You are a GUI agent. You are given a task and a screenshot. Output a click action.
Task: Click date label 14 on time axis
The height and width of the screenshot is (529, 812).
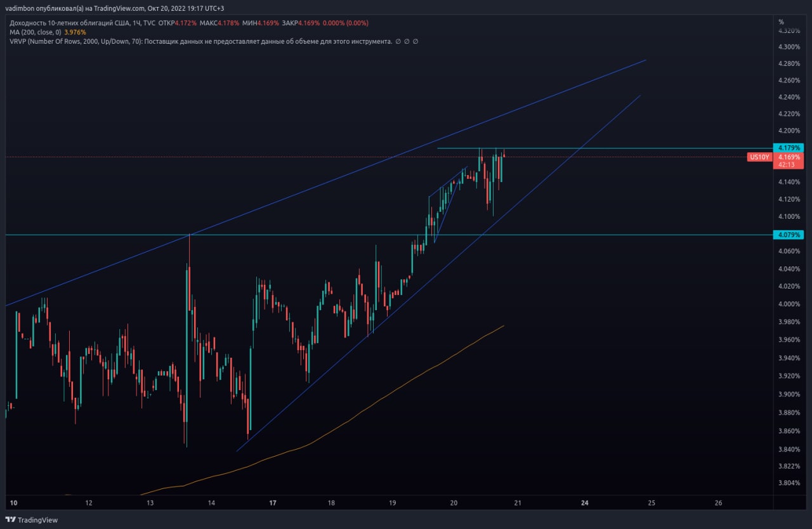(211, 503)
